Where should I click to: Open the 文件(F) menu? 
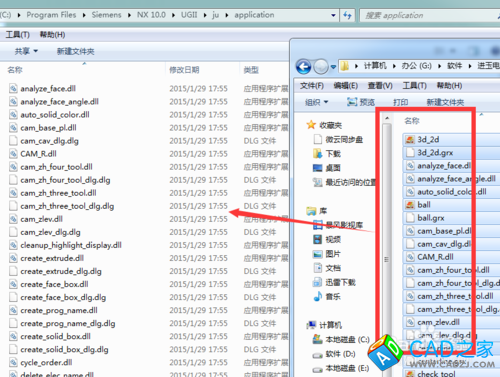click(312, 86)
